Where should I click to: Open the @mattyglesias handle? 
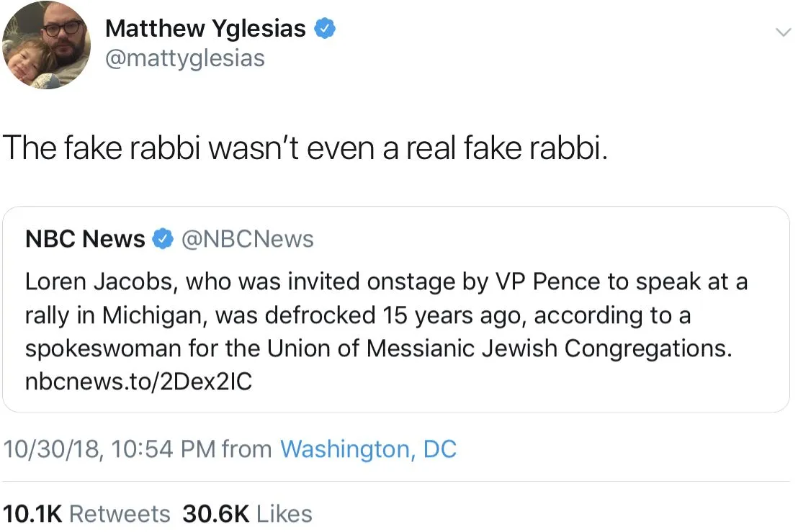(x=185, y=58)
